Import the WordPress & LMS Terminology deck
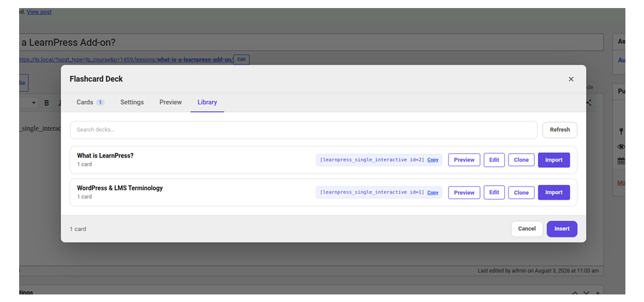The image size is (644, 302). [x=553, y=192]
